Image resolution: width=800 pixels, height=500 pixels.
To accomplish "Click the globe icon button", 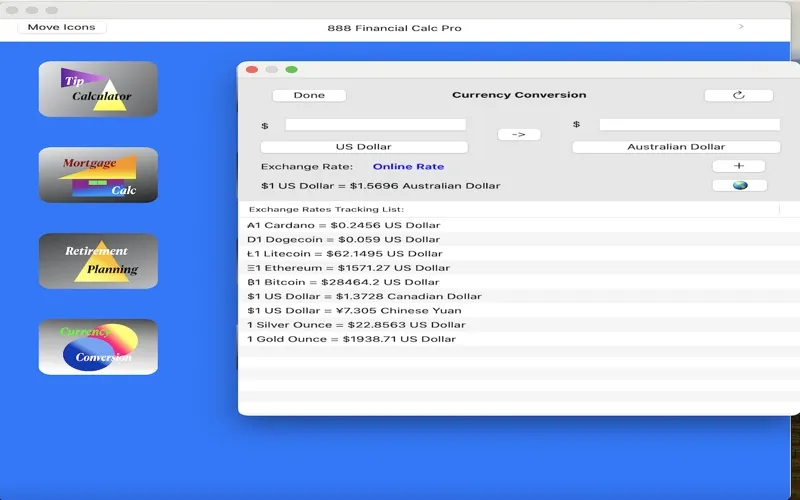I will 740,186.
